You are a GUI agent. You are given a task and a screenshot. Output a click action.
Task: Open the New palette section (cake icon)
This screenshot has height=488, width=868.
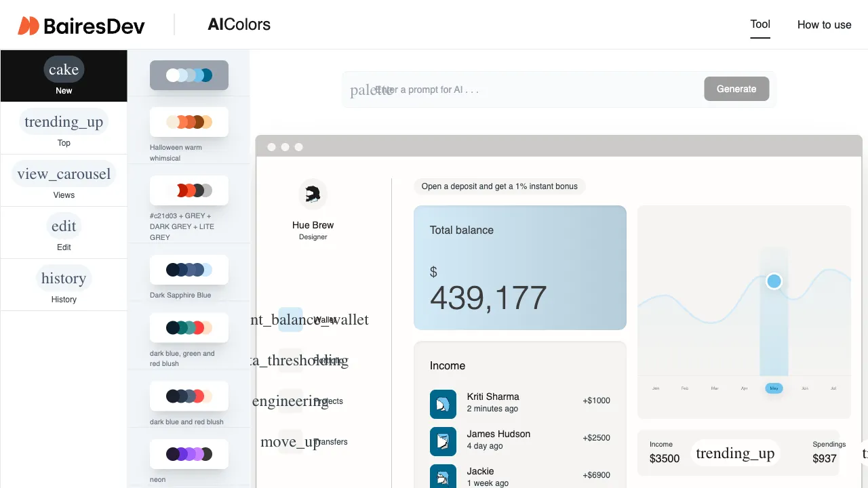64,76
